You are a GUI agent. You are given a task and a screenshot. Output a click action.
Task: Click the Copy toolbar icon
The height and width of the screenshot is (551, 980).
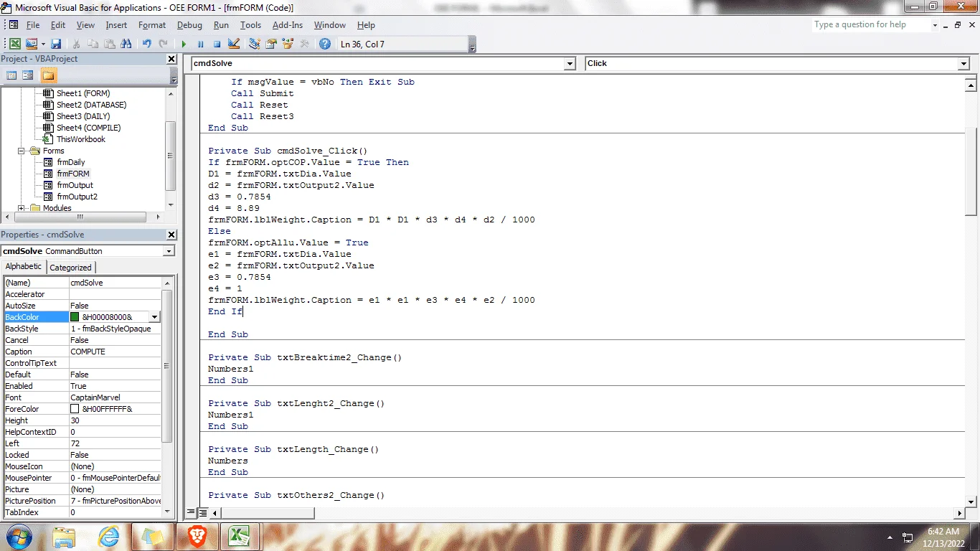93,44
